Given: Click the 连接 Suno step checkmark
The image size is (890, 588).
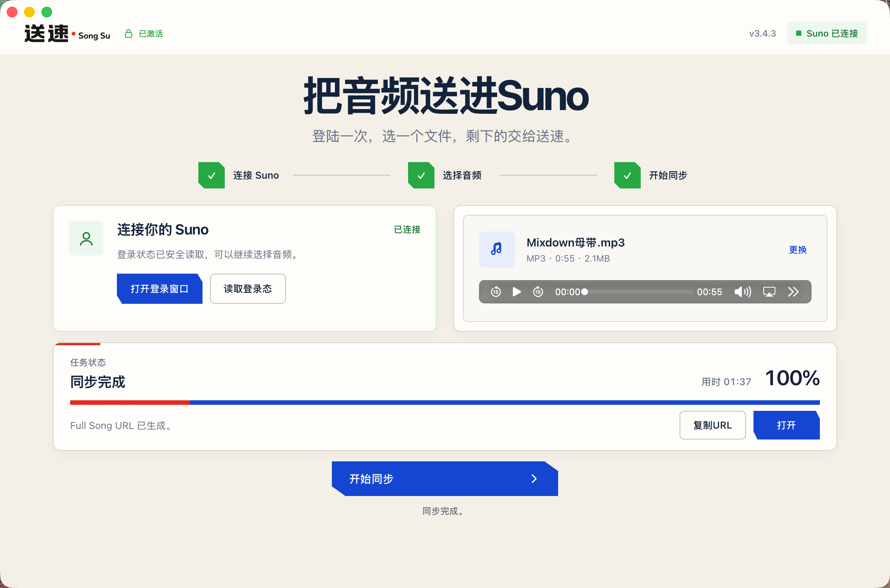Looking at the screenshot, I should 212,175.
